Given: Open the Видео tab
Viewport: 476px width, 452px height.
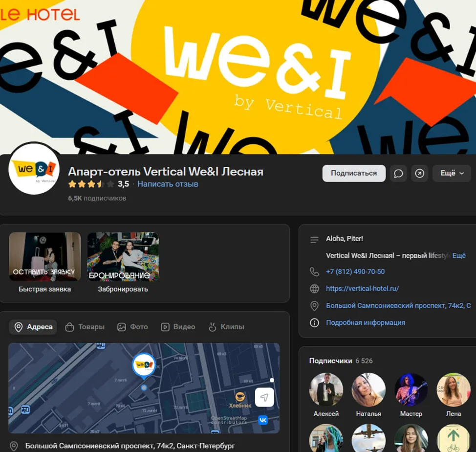Looking at the screenshot, I should pos(178,327).
